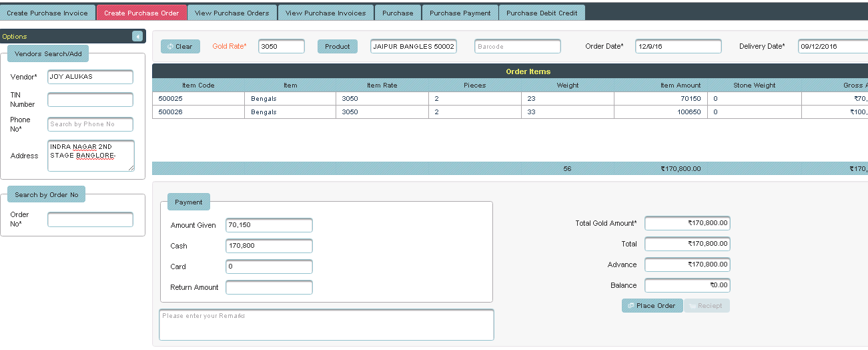The width and height of the screenshot is (868, 350).
Task: Select the View Purchase Invoices tab
Action: point(326,13)
